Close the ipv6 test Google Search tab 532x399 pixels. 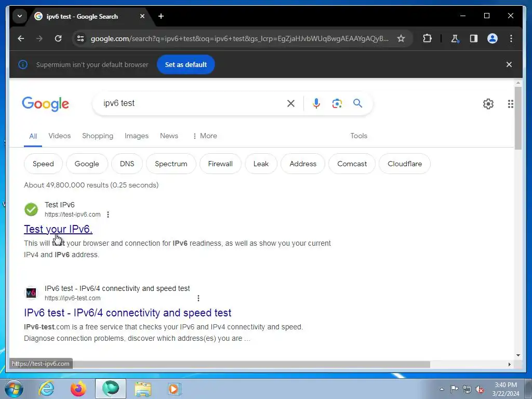[x=142, y=16]
